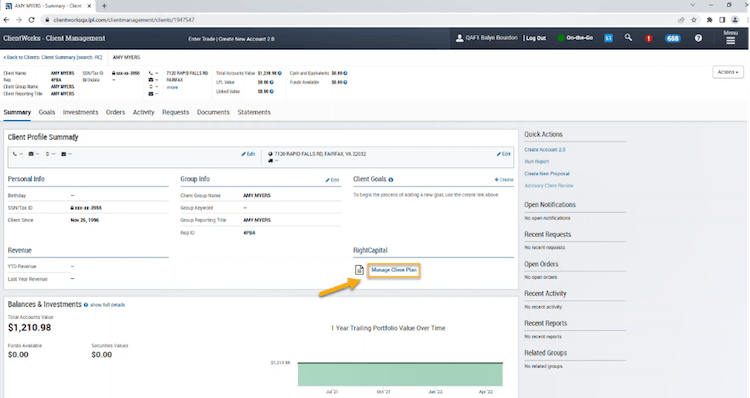Open the Orders tab
This screenshot has width=750, height=398.
(115, 112)
